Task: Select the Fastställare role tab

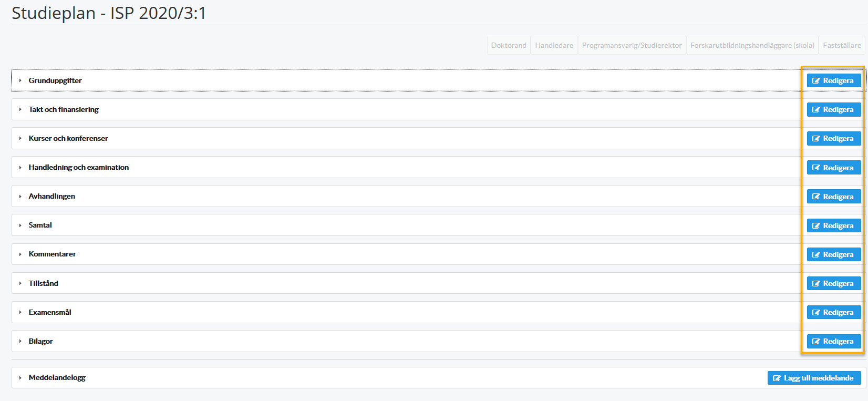Action: point(842,45)
